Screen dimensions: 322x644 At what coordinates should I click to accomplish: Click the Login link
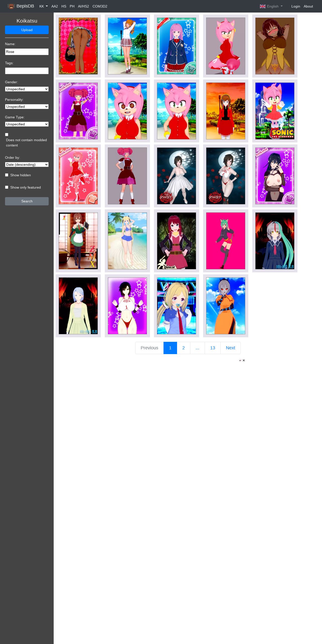[296, 6]
